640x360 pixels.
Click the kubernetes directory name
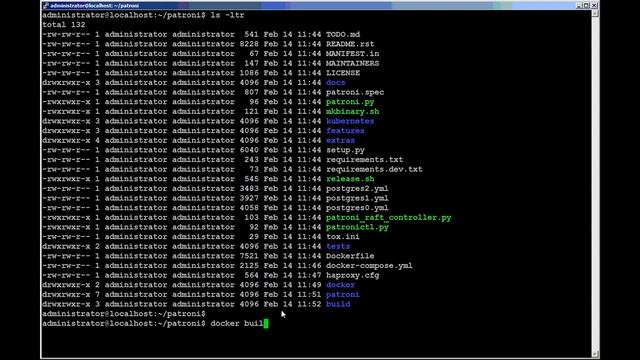point(350,121)
